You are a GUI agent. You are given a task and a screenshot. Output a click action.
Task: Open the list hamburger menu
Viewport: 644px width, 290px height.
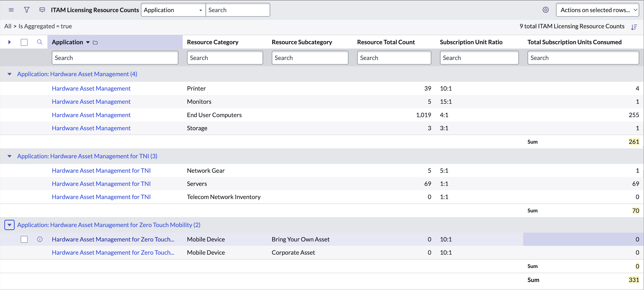pos(11,10)
